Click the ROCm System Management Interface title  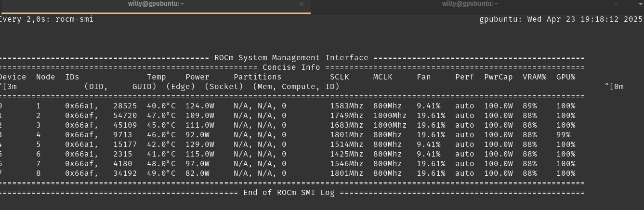[x=291, y=58]
